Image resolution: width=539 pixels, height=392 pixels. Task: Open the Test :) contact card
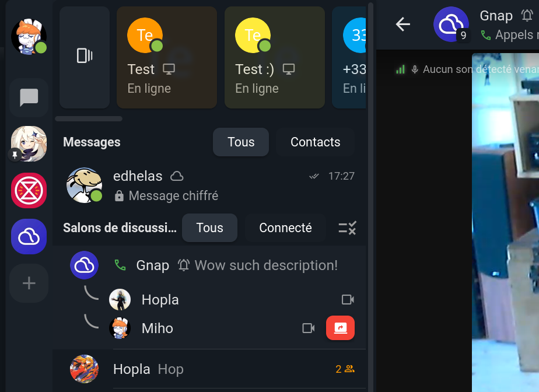tap(275, 57)
